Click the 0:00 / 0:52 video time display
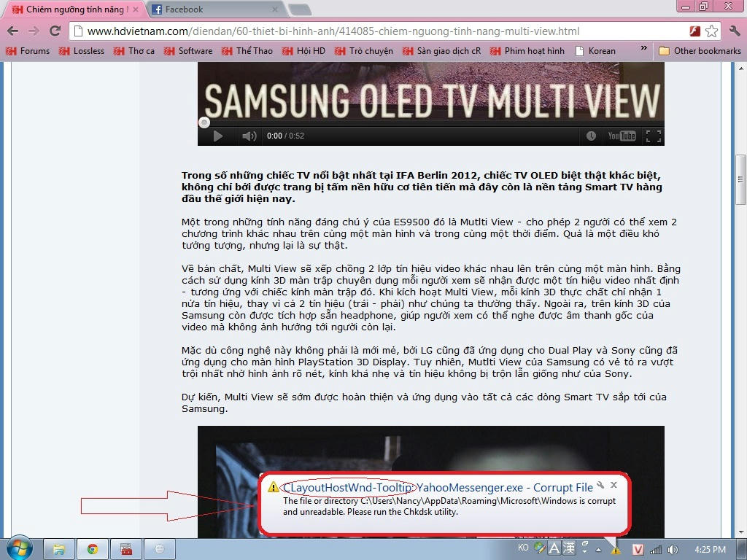Screen dimensions: 747x560 pyautogui.click(x=285, y=136)
